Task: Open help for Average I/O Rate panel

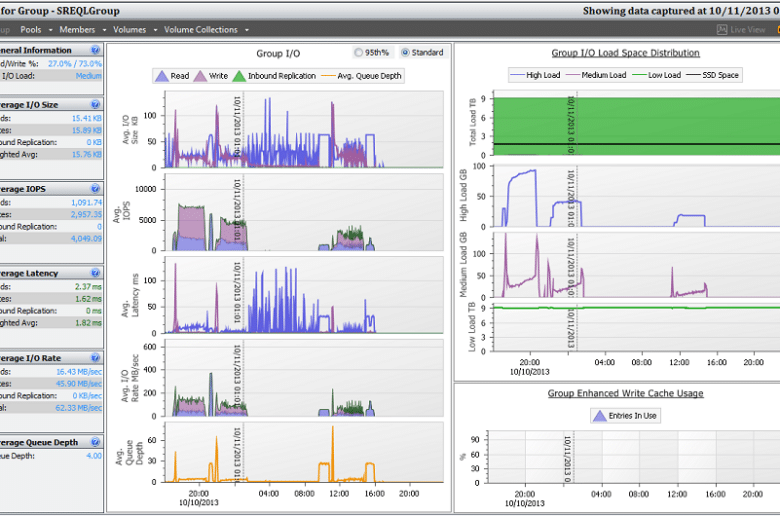Action: 96,357
